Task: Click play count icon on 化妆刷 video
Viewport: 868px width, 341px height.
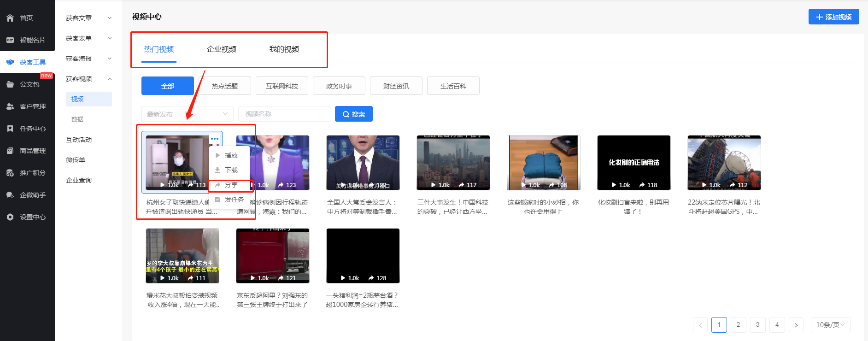Action: (614, 185)
